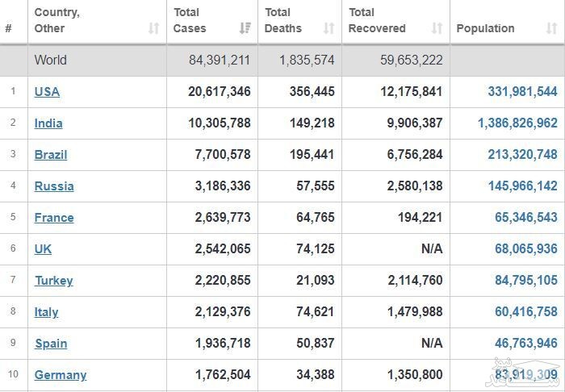
Task: Click sort icon in Total Cases column
Action: coord(245,28)
